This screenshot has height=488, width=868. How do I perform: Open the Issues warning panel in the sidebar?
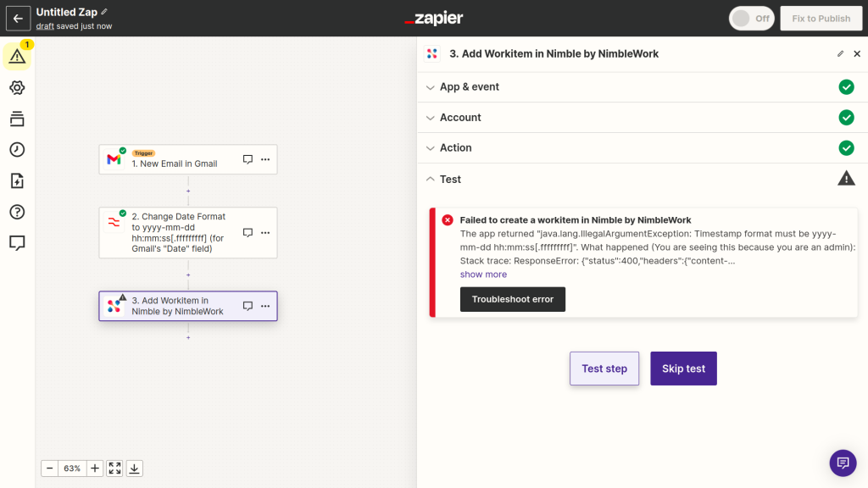coord(17,54)
